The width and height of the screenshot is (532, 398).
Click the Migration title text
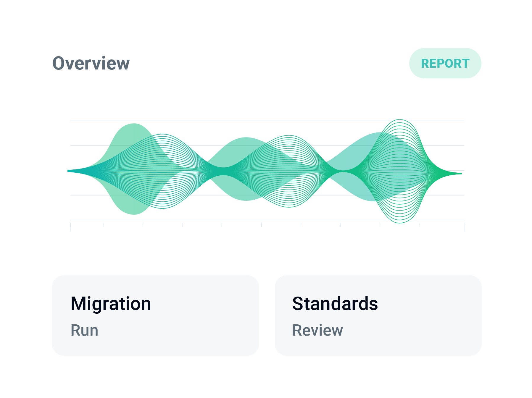111,304
